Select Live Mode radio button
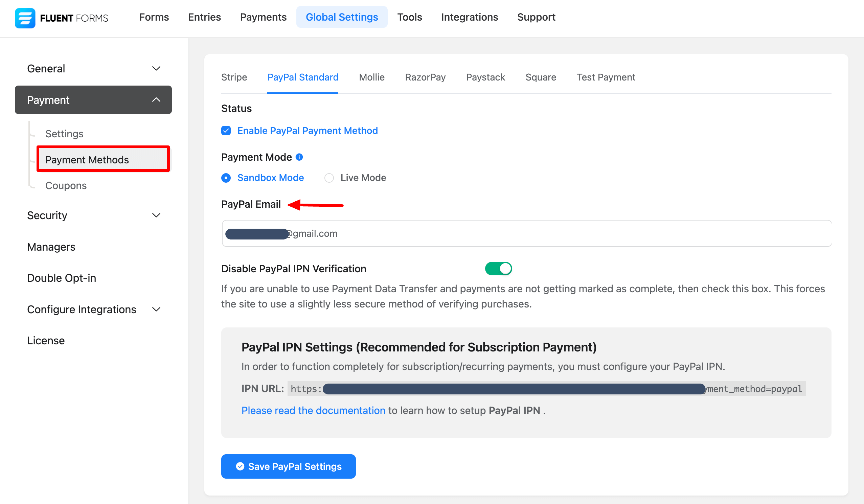 329,178
